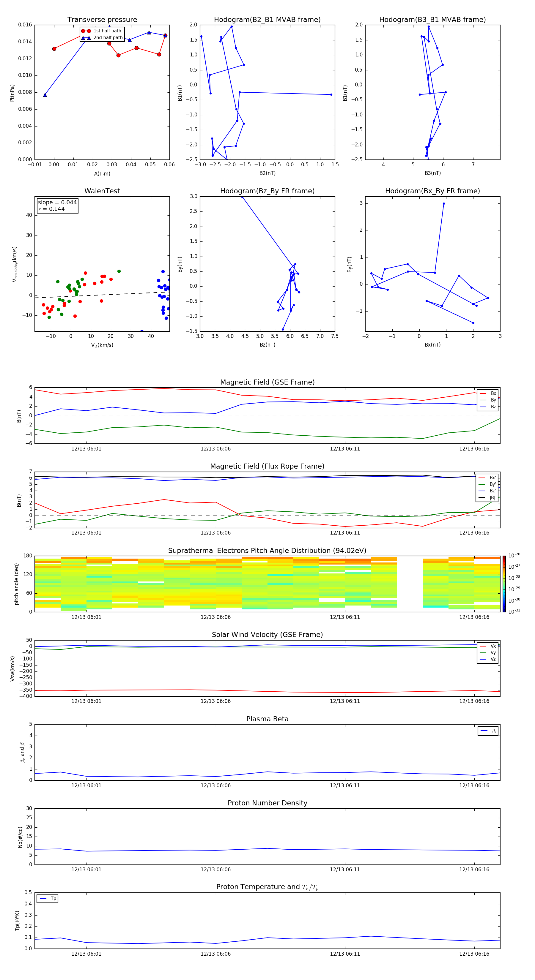
Task: Click the "Transverse pressure" plot title
Action: [102, 20]
